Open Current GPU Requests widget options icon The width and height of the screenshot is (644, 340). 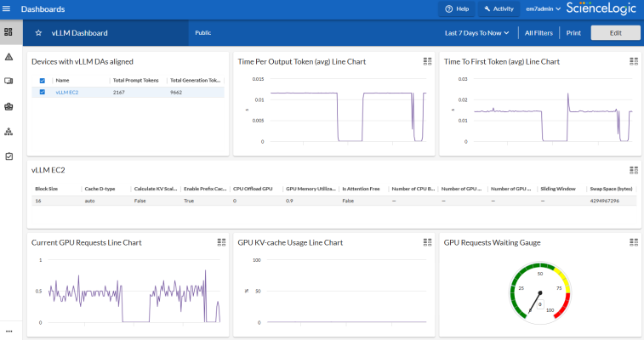pyautogui.click(x=221, y=242)
